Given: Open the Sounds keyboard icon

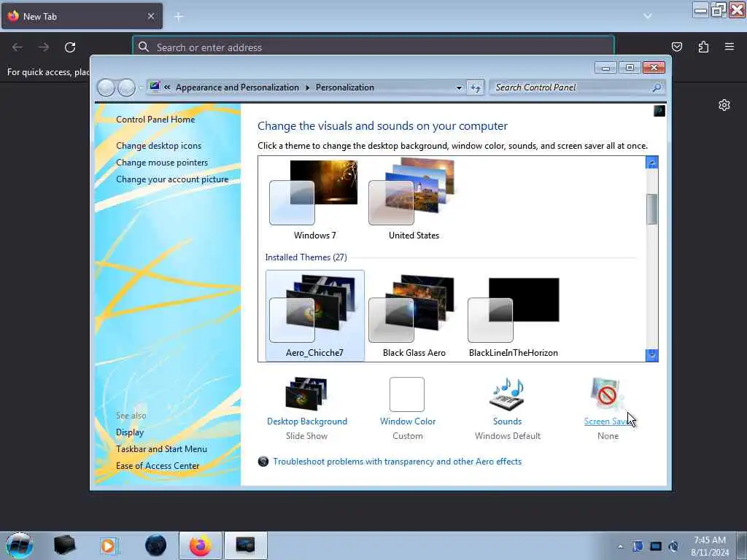Looking at the screenshot, I should 507,394.
